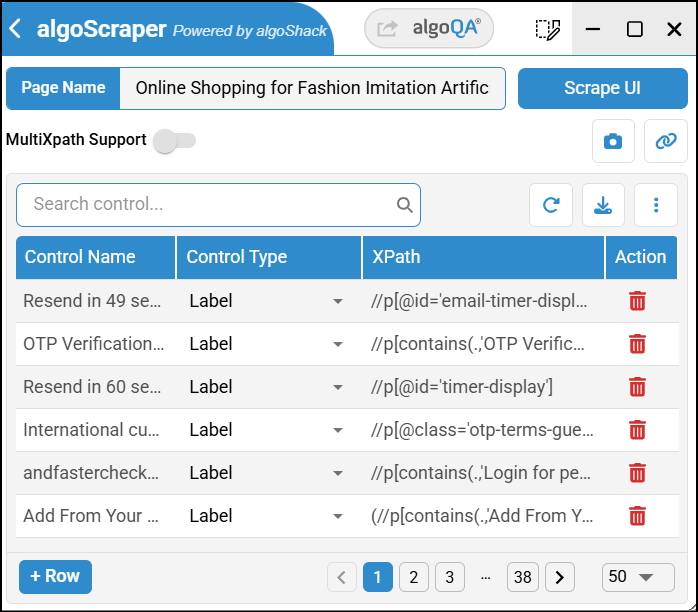
Task: Open algoQA export button
Action: click(429, 29)
